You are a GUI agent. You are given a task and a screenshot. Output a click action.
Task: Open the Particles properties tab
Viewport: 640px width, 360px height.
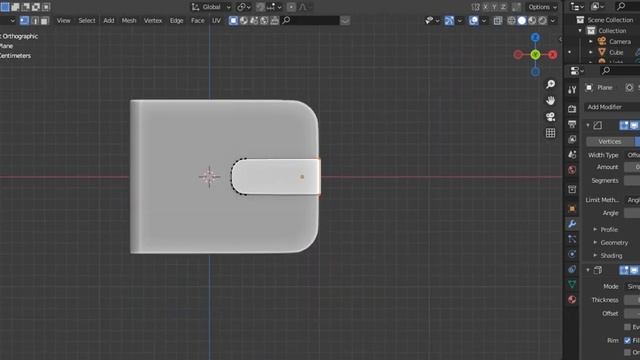(572, 239)
